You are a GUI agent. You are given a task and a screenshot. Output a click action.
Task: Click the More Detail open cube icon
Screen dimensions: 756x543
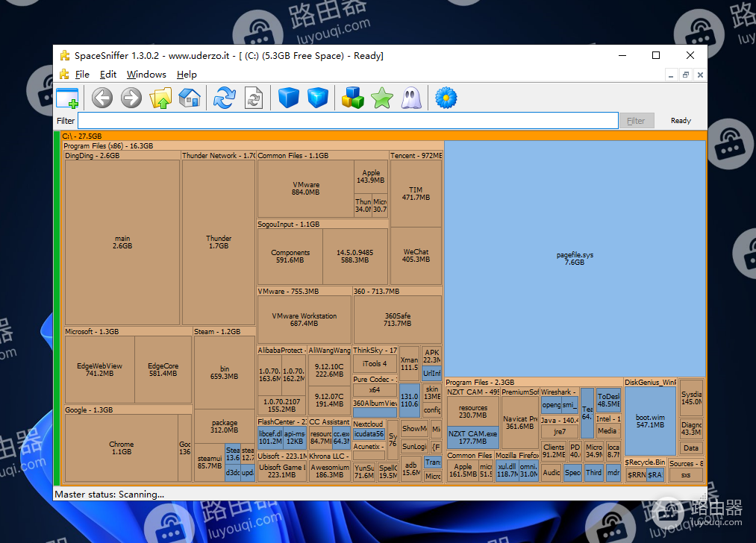coord(318,98)
